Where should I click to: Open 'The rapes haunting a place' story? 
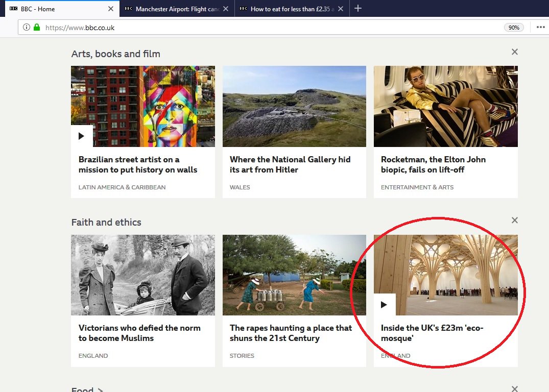pos(291,333)
